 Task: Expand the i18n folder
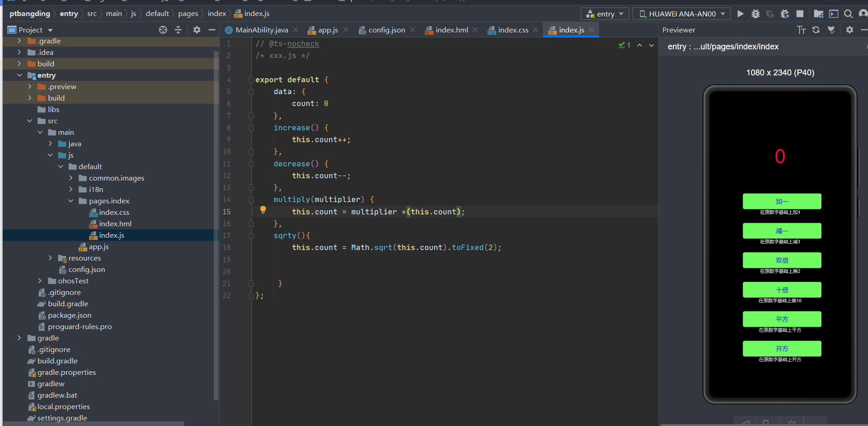tap(71, 189)
